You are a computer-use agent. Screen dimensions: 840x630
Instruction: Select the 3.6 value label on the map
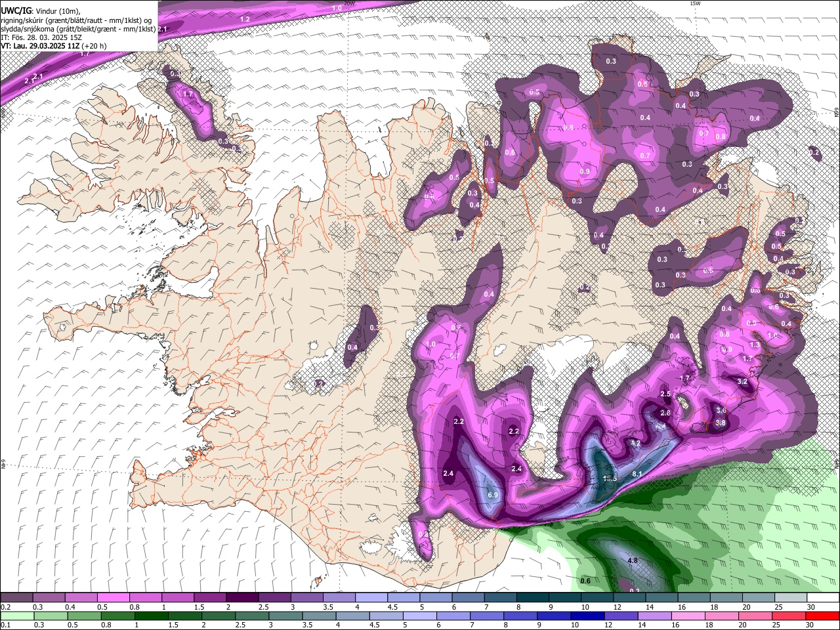tap(721, 410)
